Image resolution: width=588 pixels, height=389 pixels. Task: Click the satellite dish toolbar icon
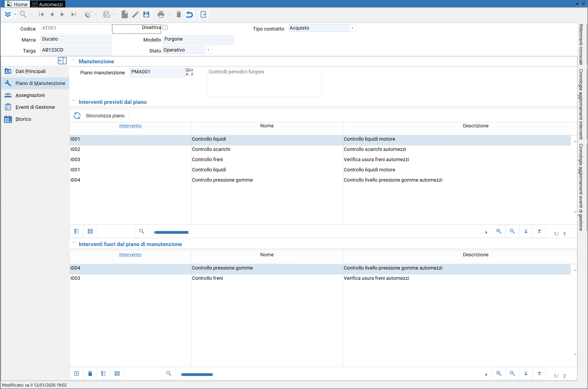[x=88, y=14]
